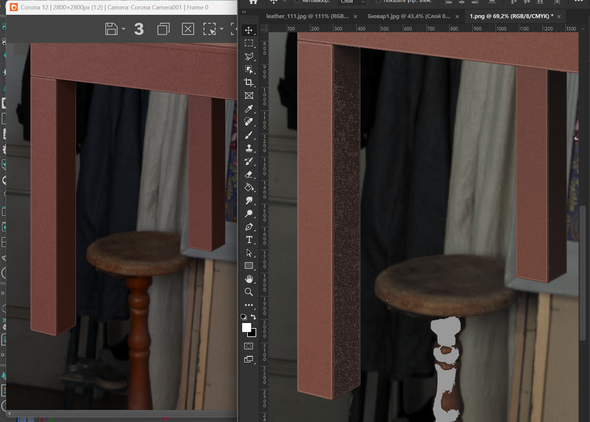Select the Move tool in Photoshop
Viewport: 590px width, 422px height.
(249, 30)
